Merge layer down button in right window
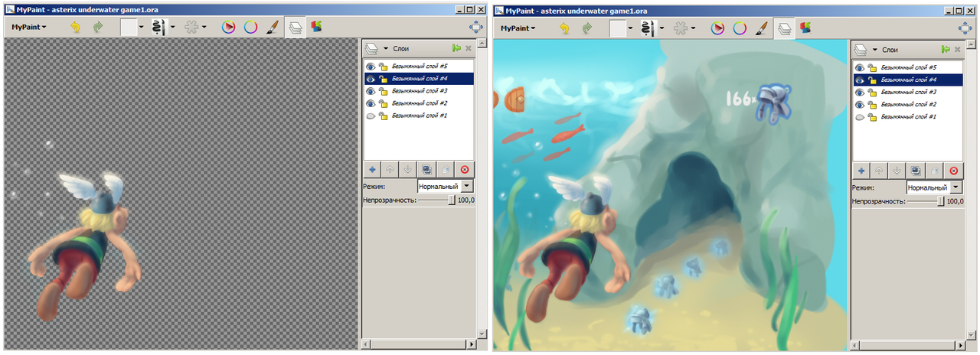Screen dimensions: 980x355 [x=934, y=170]
